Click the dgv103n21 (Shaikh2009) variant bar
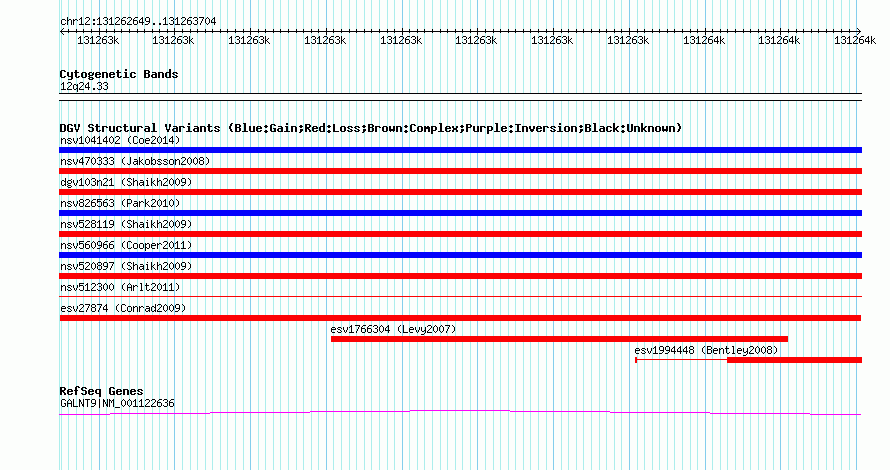The height and width of the screenshot is (470, 890). pos(460,192)
